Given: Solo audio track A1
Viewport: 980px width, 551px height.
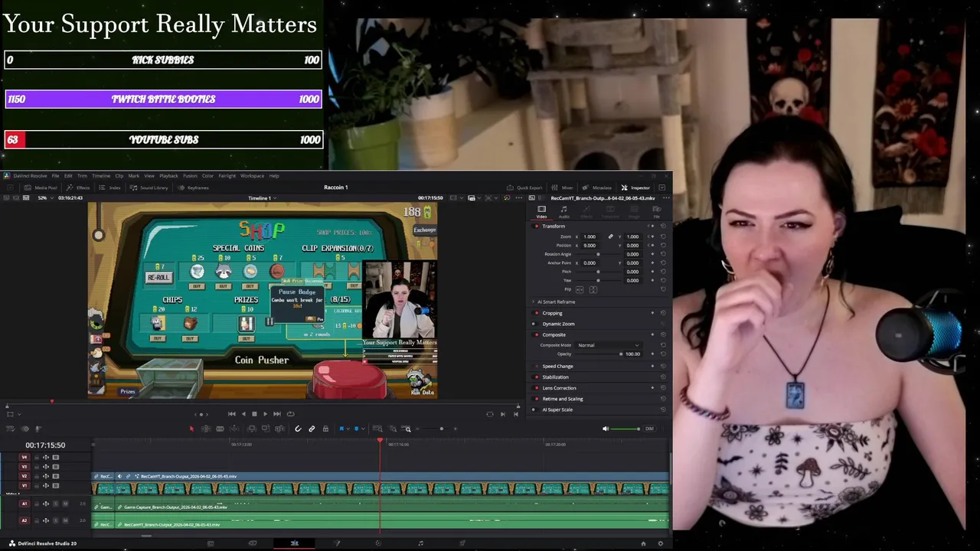Looking at the screenshot, I should 55,504.
